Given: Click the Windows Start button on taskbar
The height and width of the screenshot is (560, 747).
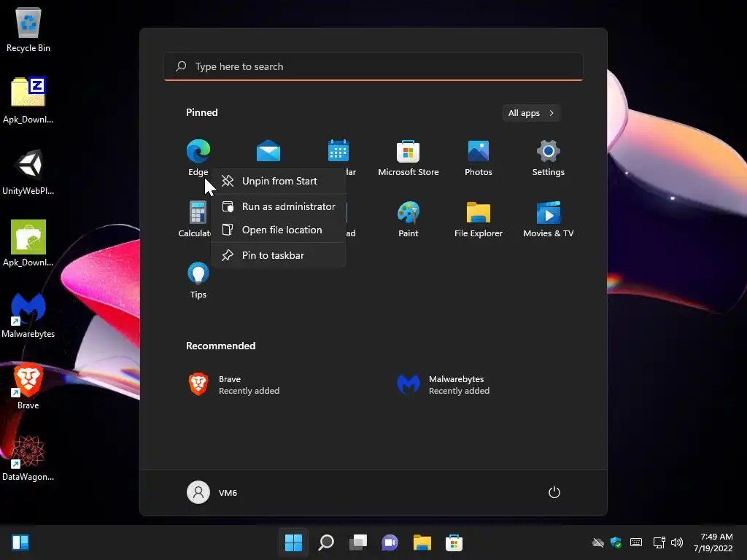Looking at the screenshot, I should pyautogui.click(x=293, y=542).
